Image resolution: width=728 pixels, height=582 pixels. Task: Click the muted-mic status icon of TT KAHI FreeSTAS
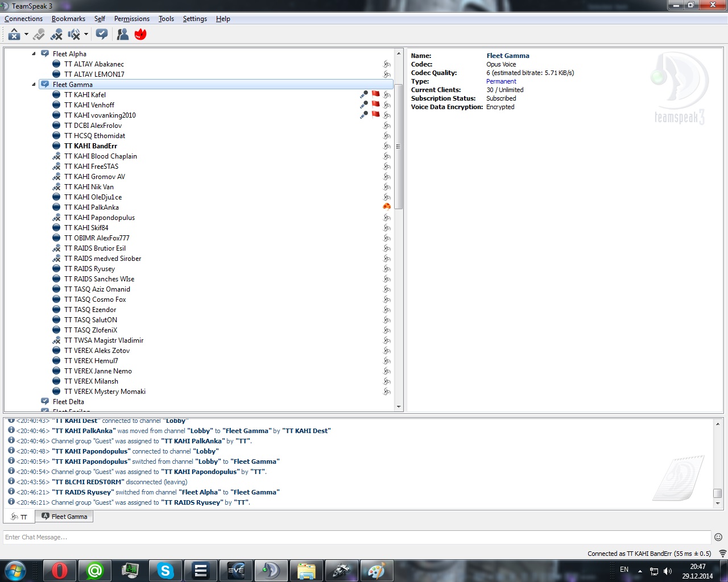tap(56, 167)
